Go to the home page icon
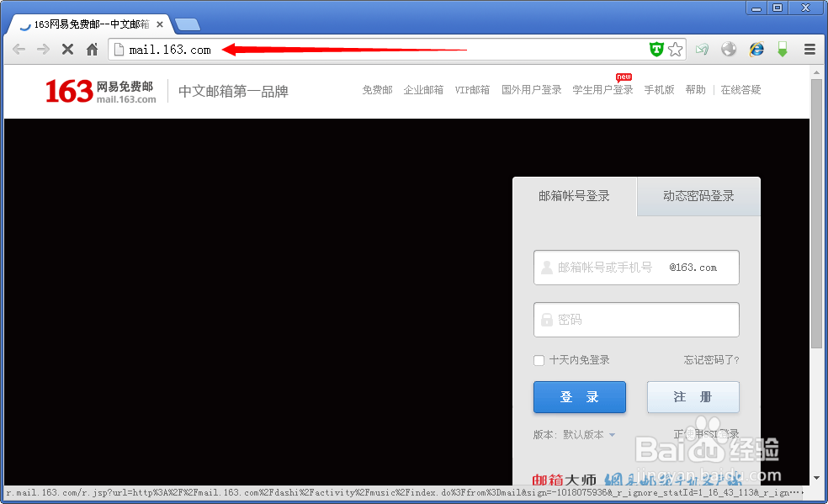Image resolution: width=828 pixels, height=504 pixels. point(92,50)
